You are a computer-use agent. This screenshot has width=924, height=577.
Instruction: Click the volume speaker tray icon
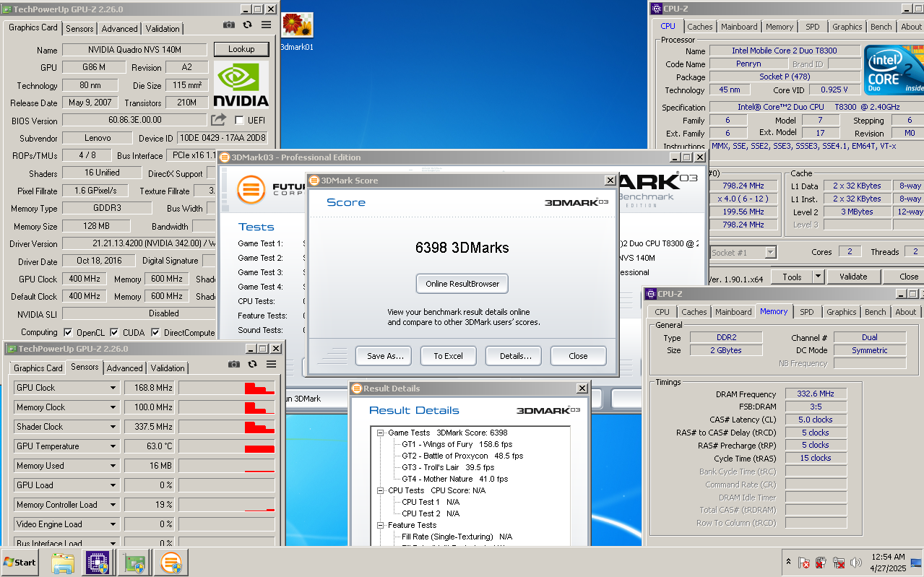point(856,563)
